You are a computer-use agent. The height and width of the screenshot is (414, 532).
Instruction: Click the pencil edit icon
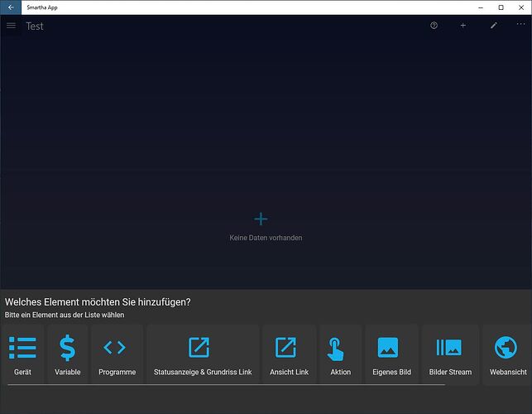tap(494, 26)
